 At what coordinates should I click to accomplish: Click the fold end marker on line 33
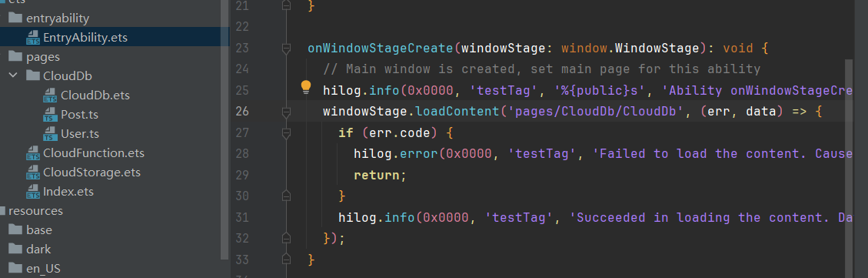[x=286, y=260]
